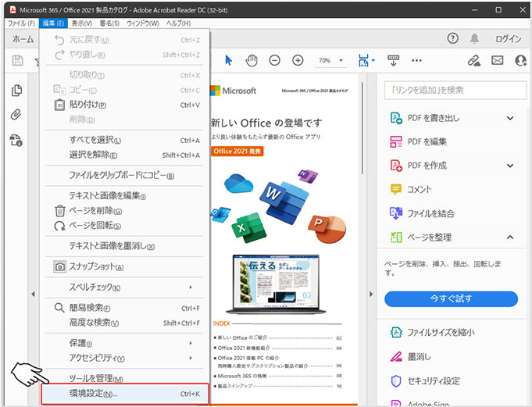
Task: Open the notifications bell
Action: (x=474, y=38)
